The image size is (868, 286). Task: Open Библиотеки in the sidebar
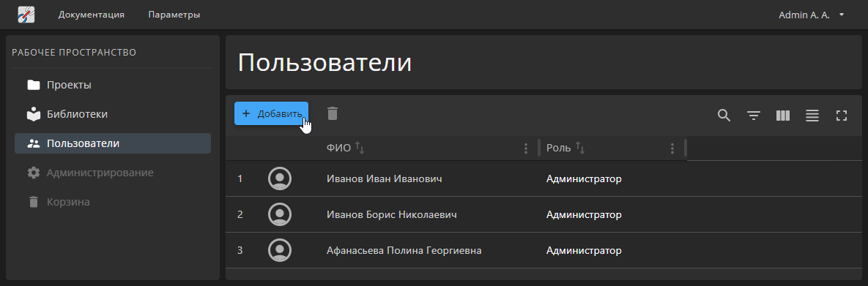(113, 115)
